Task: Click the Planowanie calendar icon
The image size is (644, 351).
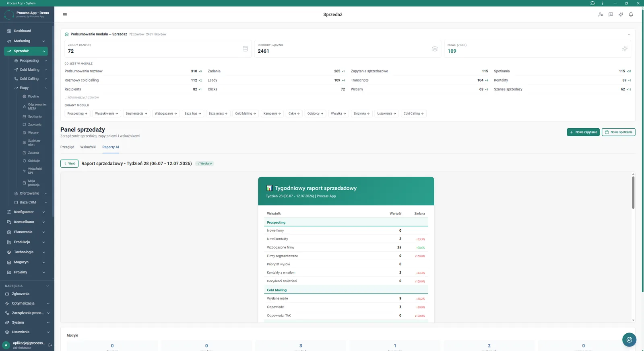Action: [9, 232]
